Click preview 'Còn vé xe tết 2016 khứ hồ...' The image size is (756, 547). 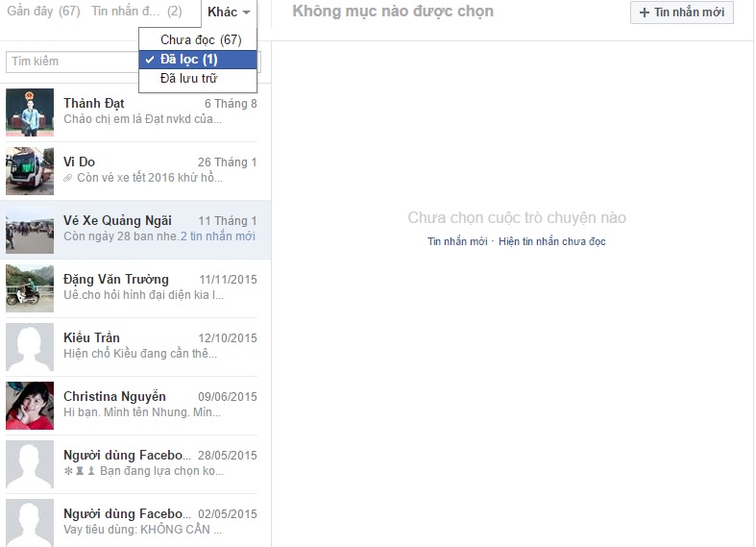(x=150, y=178)
